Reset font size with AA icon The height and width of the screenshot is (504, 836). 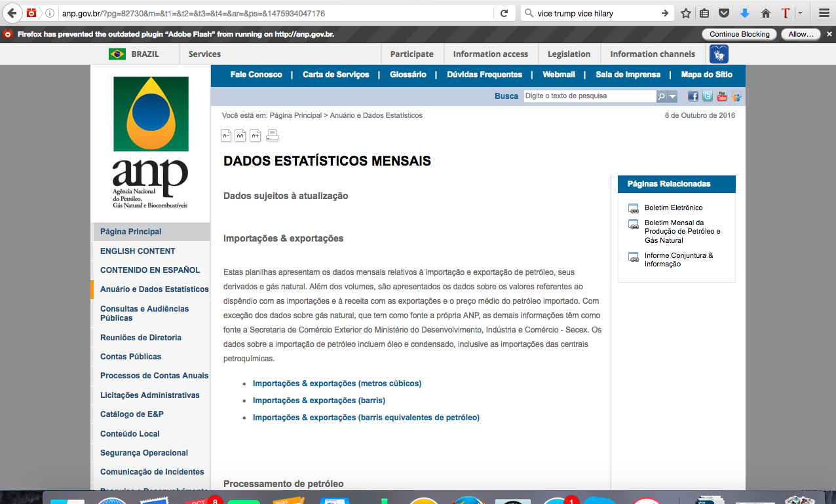(x=240, y=135)
